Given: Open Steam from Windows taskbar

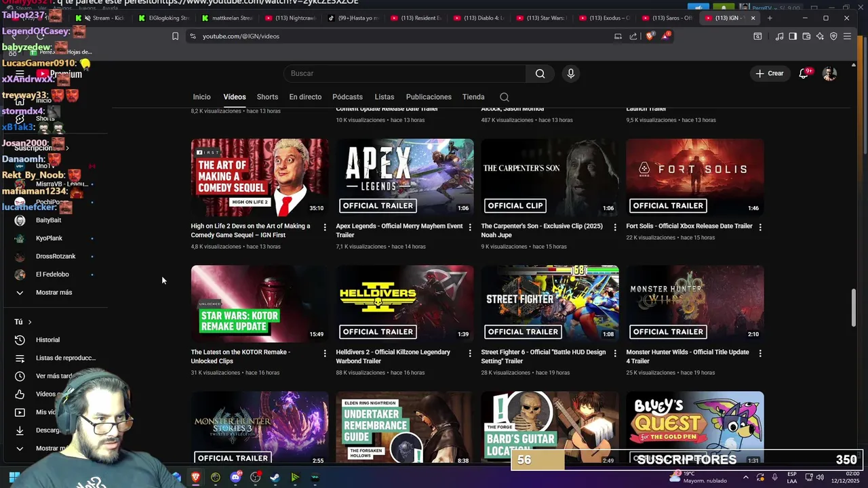Looking at the screenshot, I should (275, 477).
